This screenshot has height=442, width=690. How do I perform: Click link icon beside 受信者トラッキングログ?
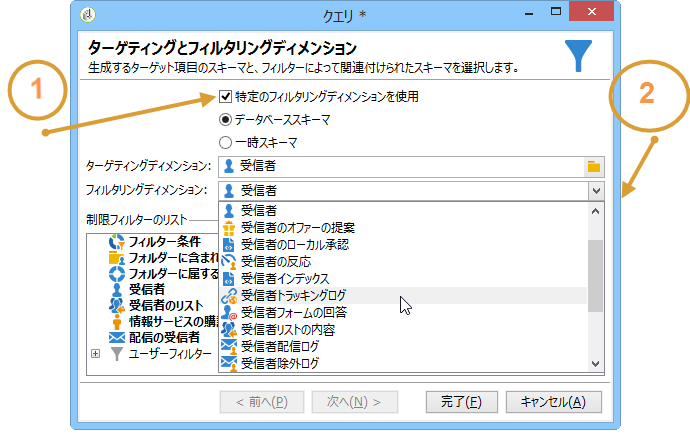229,296
